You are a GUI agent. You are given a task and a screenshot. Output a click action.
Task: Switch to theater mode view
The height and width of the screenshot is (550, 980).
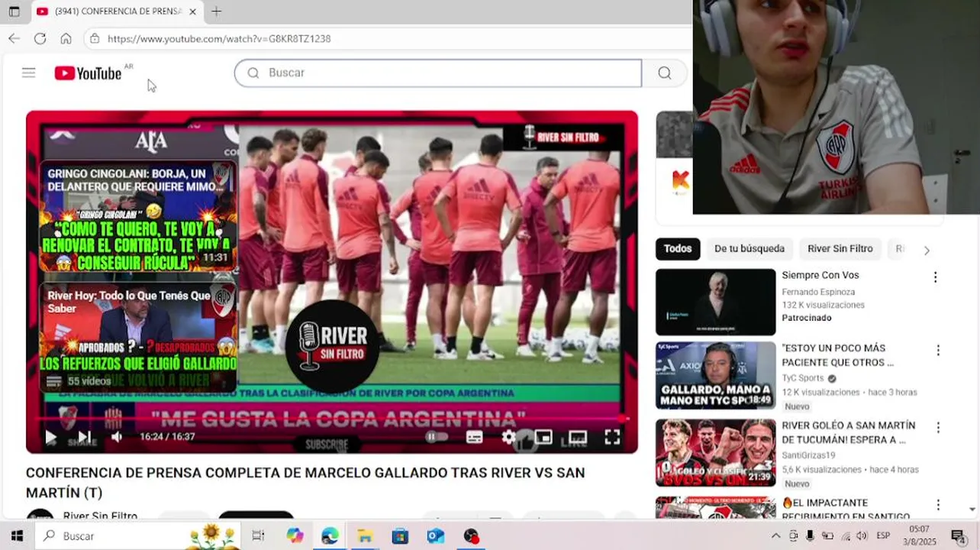(578, 437)
